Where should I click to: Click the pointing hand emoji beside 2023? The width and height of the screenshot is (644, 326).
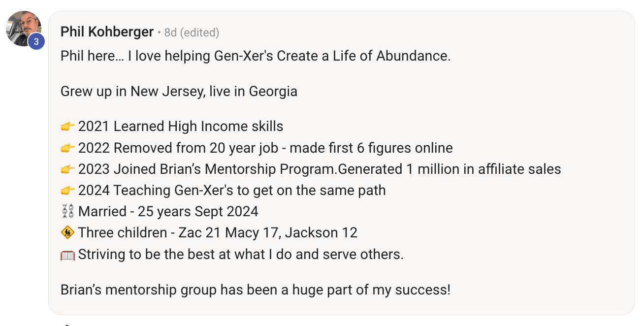pyautogui.click(x=68, y=169)
